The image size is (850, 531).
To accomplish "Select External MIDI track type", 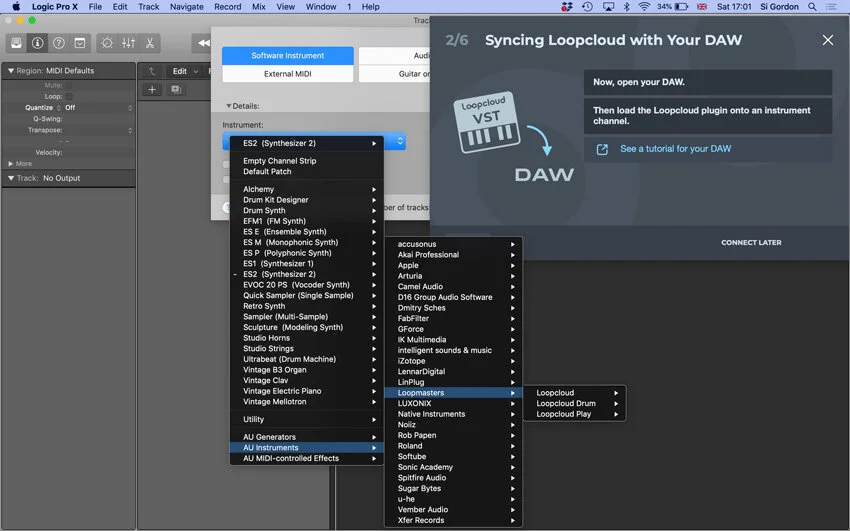I will (x=287, y=74).
